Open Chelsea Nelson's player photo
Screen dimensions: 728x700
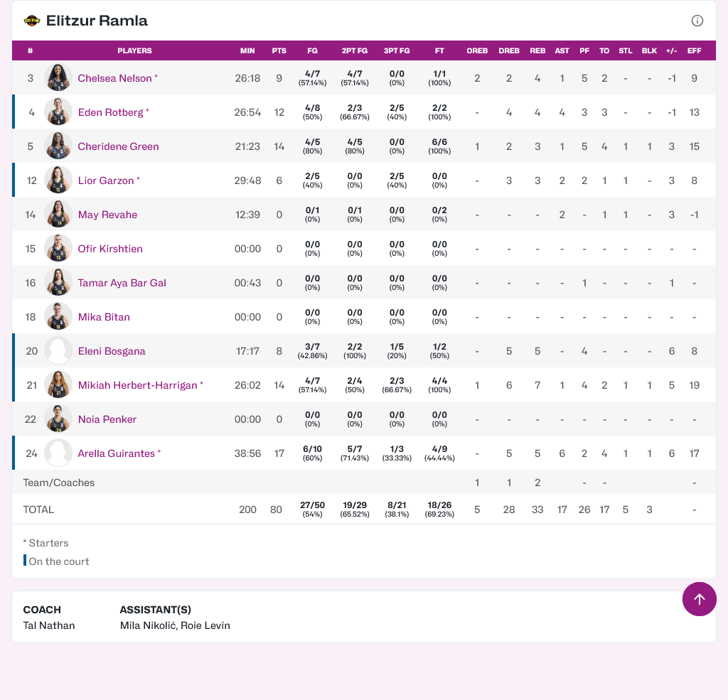[x=58, y=78]
